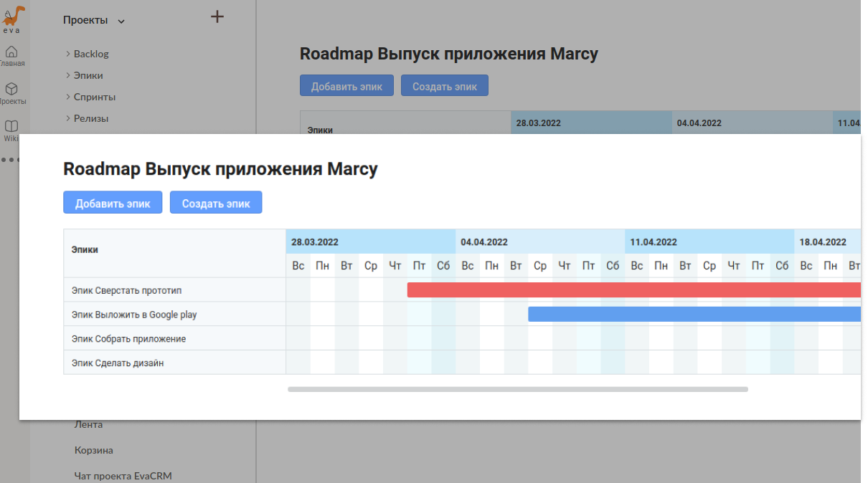Open the Wiki book icon

click(11, 126)
